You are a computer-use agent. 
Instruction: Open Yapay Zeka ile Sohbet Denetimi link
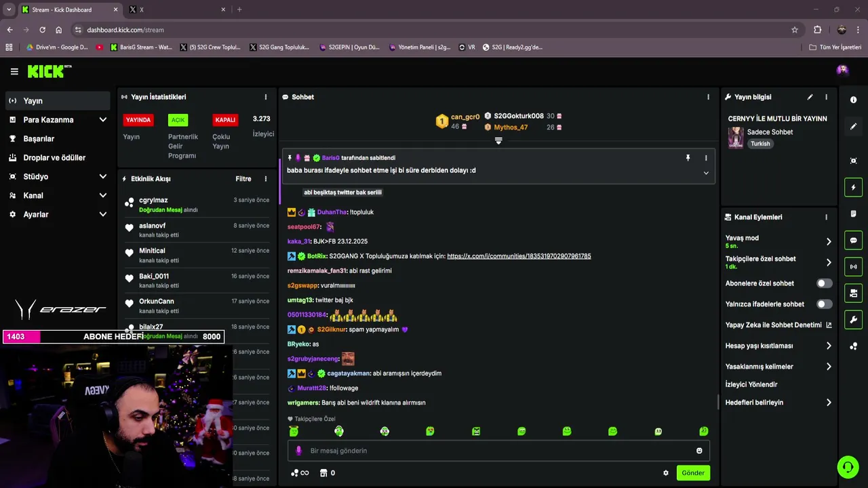[778, 325]
